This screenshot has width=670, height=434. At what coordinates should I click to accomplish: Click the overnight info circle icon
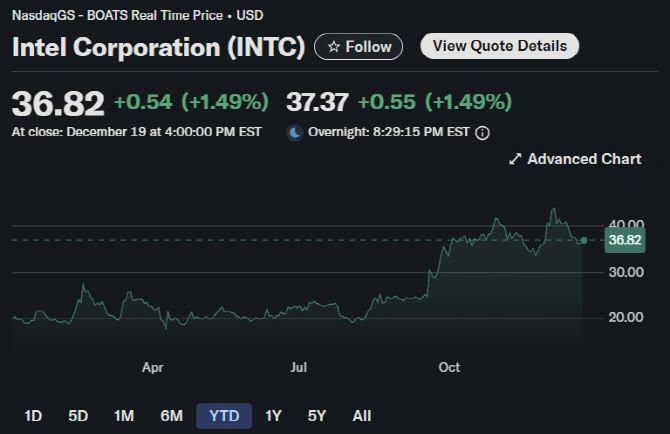coord(483,132)
